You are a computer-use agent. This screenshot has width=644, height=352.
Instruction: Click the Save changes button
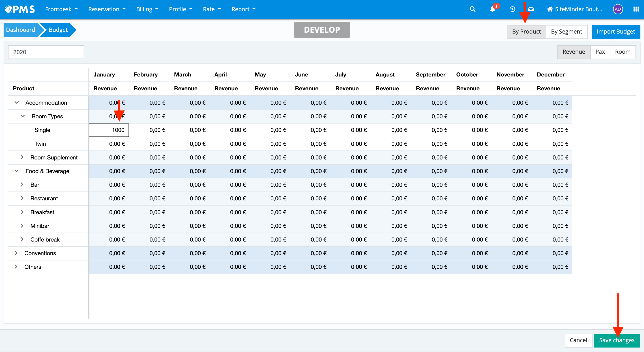click(x=616, y=340)
